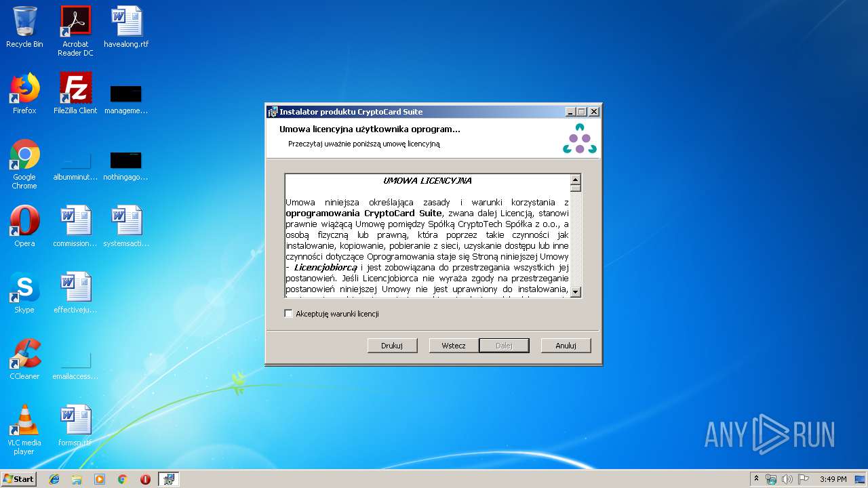The image size is (868, 488).
Task: Select effectiveju... Word document icon
Action: 75,293
